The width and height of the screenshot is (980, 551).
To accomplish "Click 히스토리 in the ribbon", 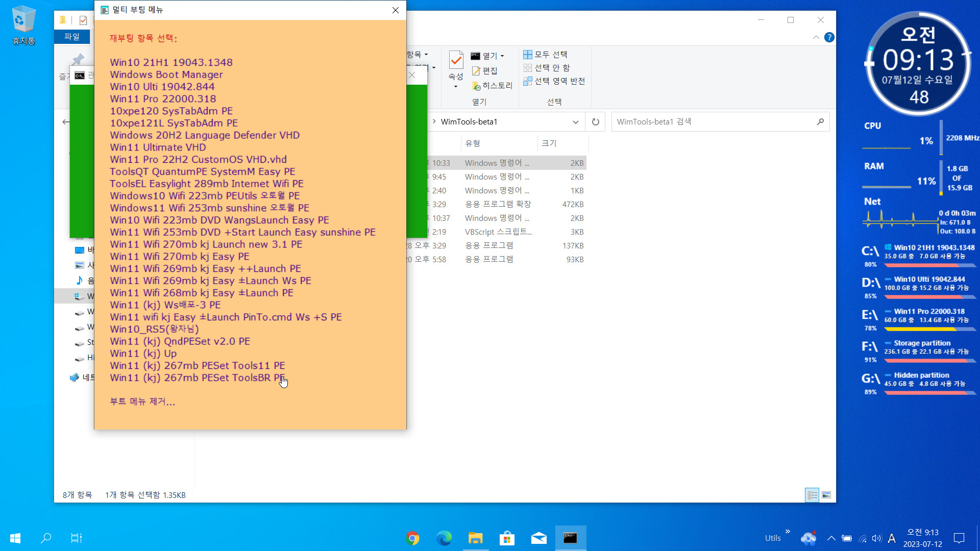I will pos(492,86).
